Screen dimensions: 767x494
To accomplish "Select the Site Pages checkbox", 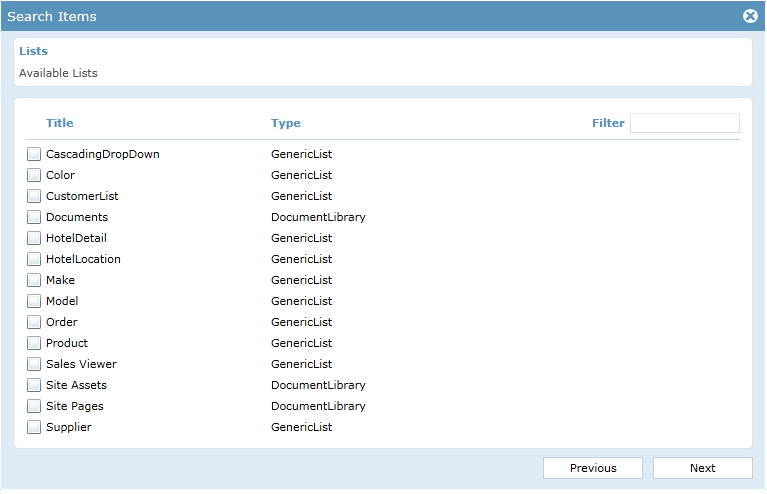I will (34, 406).
